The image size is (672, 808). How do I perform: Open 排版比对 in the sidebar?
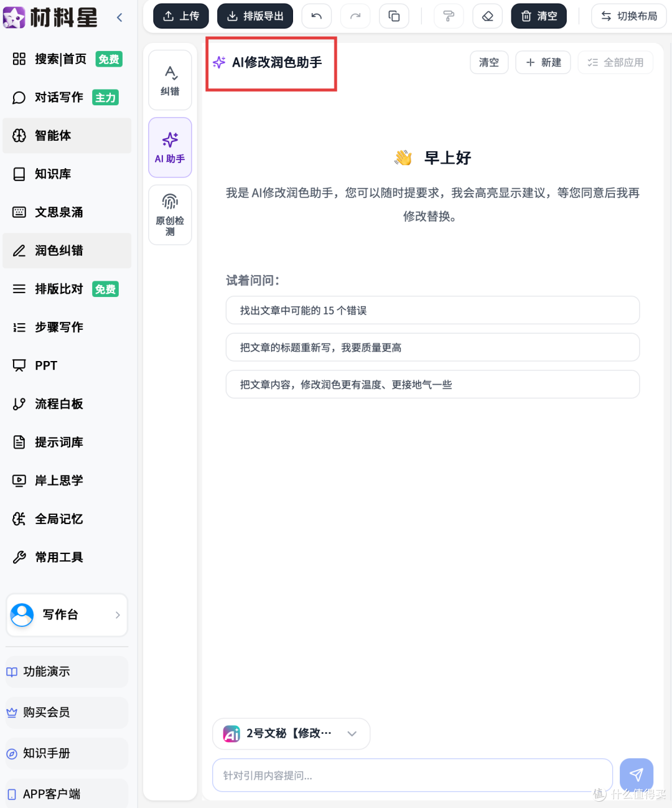67,289
